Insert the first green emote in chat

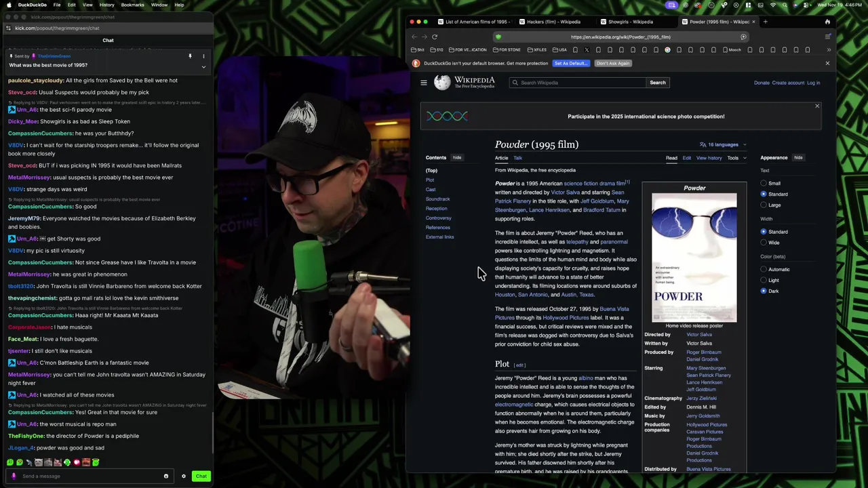point(10,462)
